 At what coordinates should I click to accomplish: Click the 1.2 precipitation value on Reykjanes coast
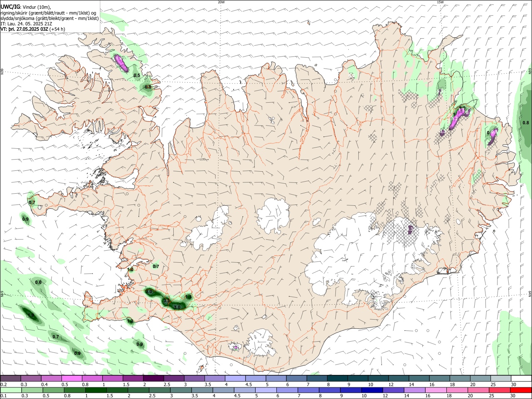(x=130, y=321)
